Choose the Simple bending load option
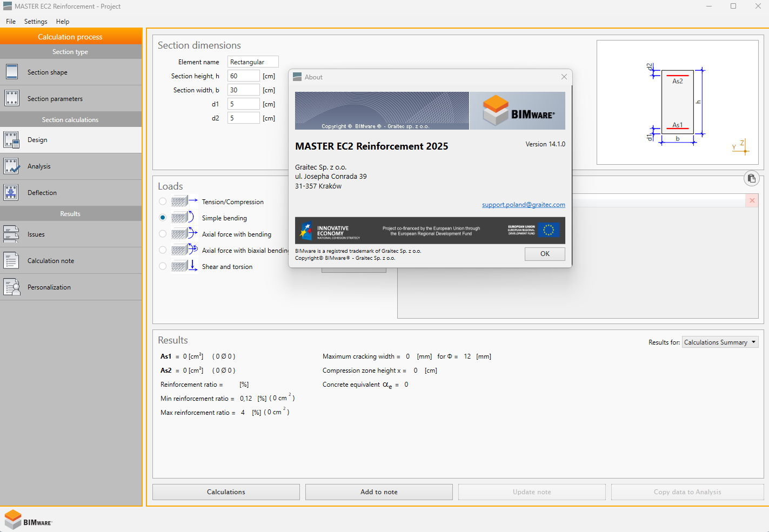The image size is (769, 532). (163, 218)
